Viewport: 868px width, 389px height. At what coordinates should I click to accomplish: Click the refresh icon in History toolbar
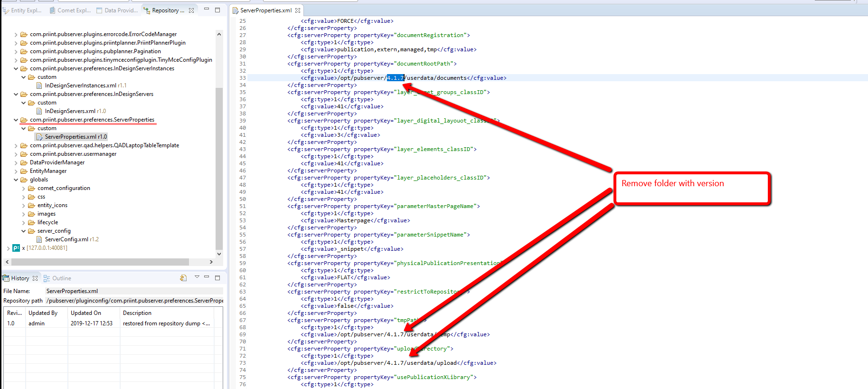click(x=183, y=278)
